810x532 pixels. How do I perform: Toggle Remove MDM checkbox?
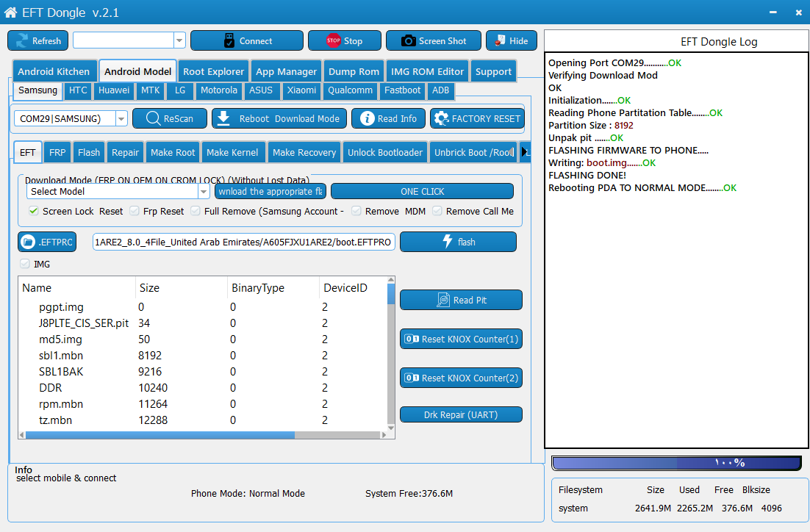click(356, 211)
